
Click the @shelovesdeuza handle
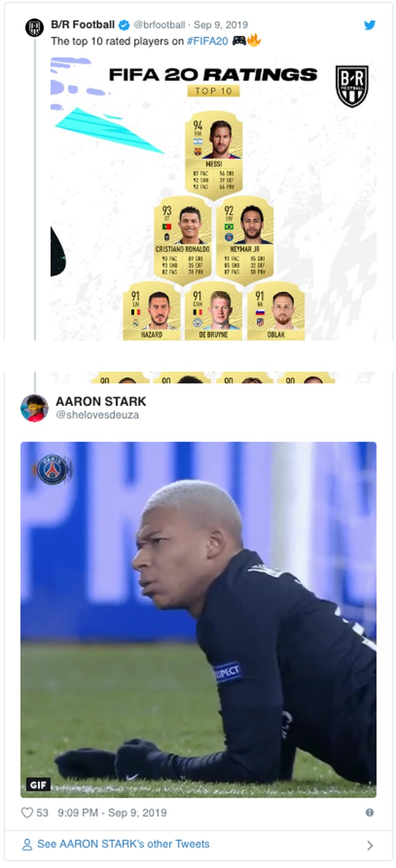pyautogui.click(x=97, y=415)
